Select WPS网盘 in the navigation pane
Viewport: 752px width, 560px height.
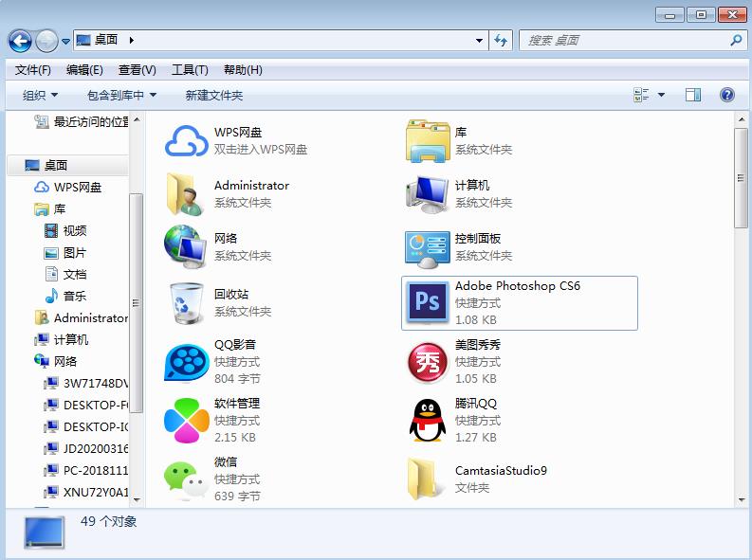coord(67,188)
